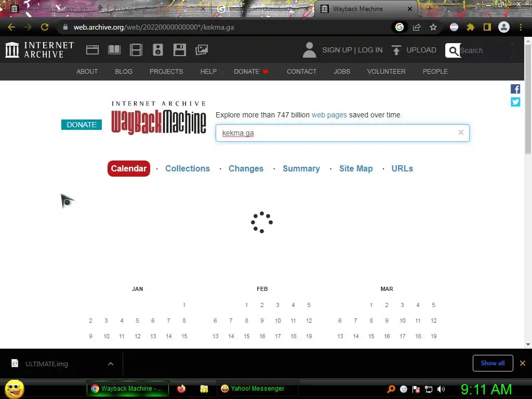Go back with browser back arrow

coord(11,27)
